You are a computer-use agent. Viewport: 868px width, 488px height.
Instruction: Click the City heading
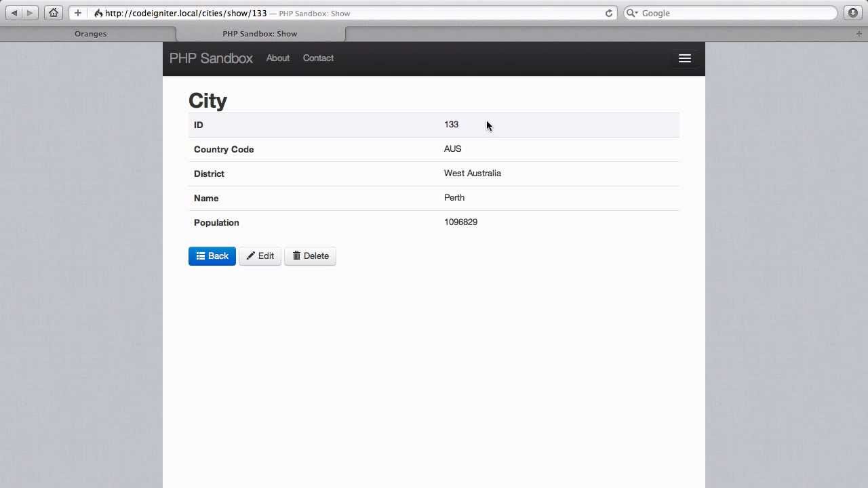pos(208,100)
